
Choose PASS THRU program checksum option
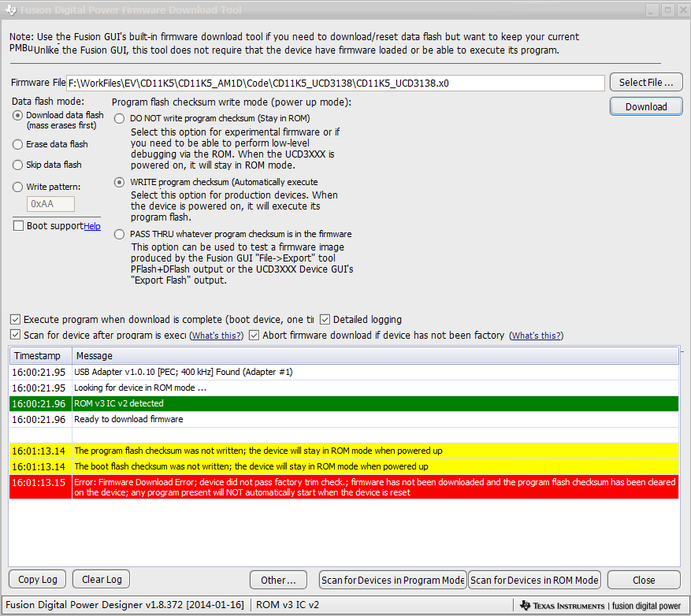[x=120, y=235]
